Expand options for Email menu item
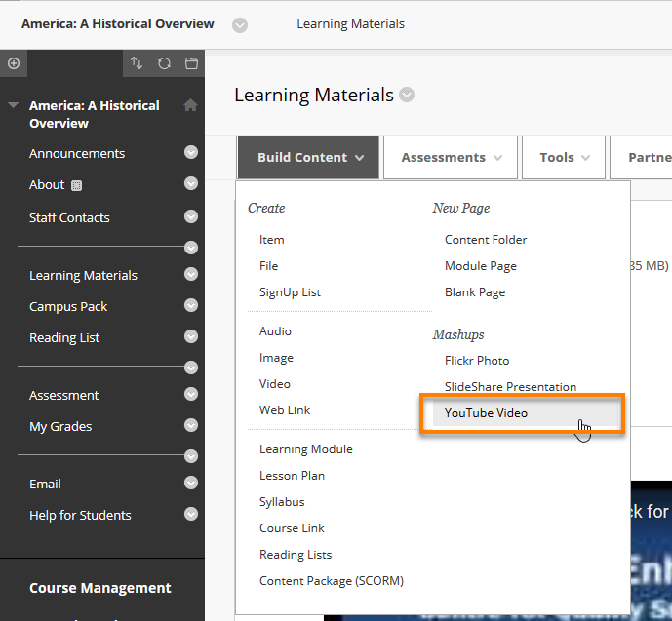The width and height of the screenshot is (672, 621). (x=191, y=483)
